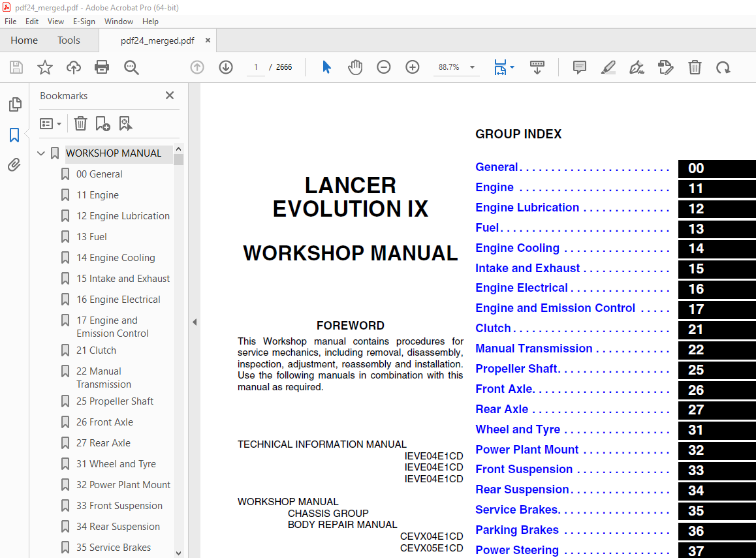Click the upload to cloud icon

tap(73, 67)
